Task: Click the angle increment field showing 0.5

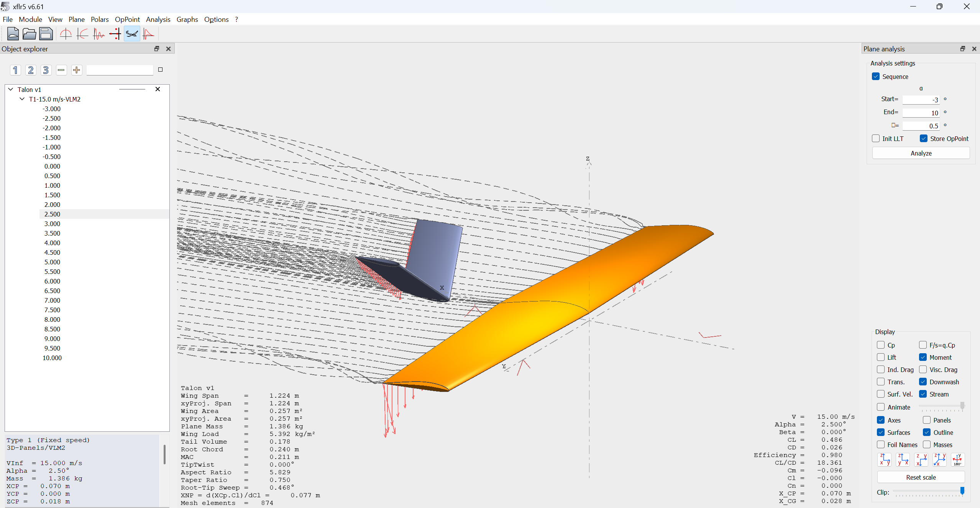Action: [921, 126]
